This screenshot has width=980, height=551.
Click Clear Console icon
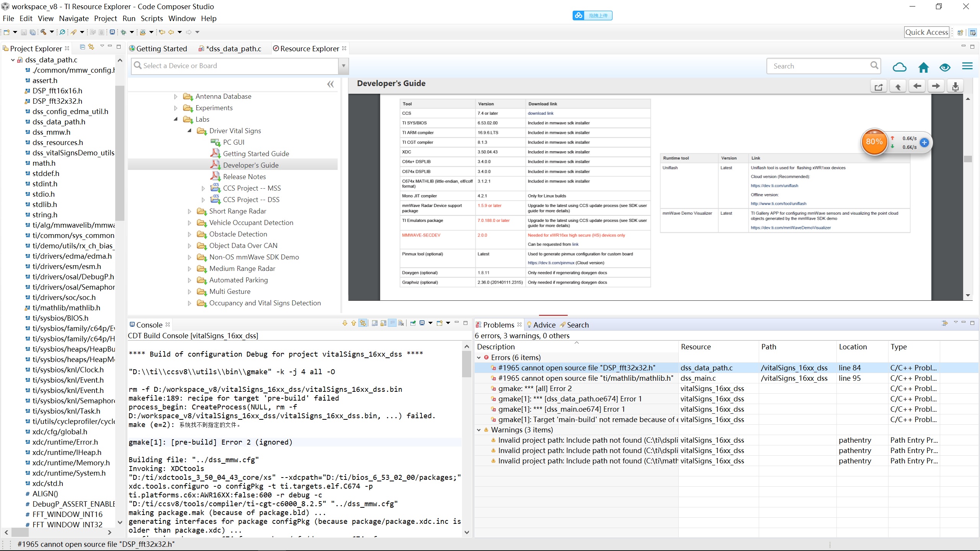401,323
